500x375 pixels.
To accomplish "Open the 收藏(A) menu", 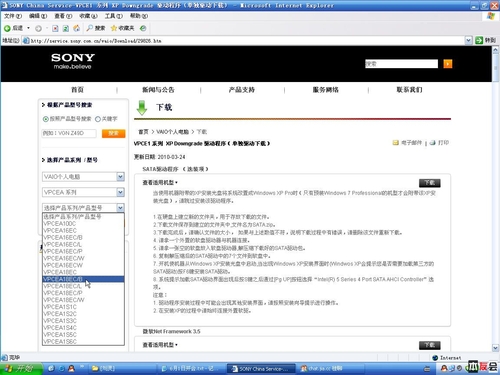I will click(x=88, y=16).
